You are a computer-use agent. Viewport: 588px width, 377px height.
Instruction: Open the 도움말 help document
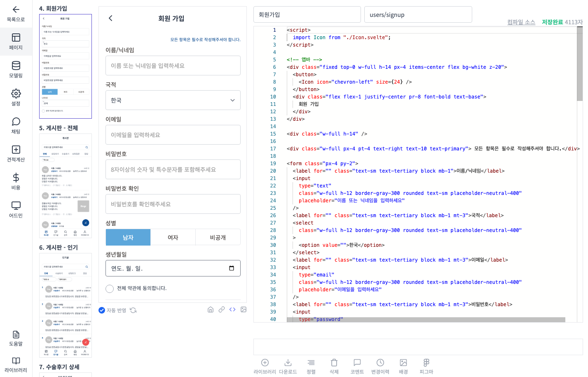(16, 338)
